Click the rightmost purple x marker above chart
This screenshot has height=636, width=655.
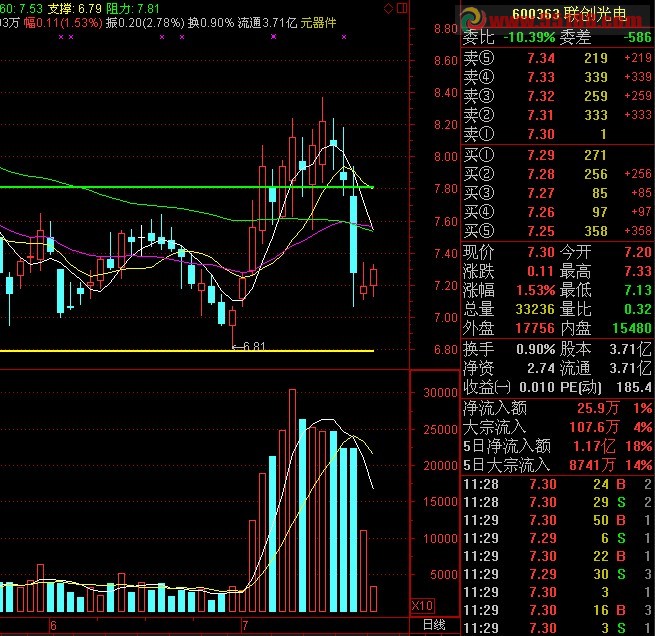click(344, 37)
